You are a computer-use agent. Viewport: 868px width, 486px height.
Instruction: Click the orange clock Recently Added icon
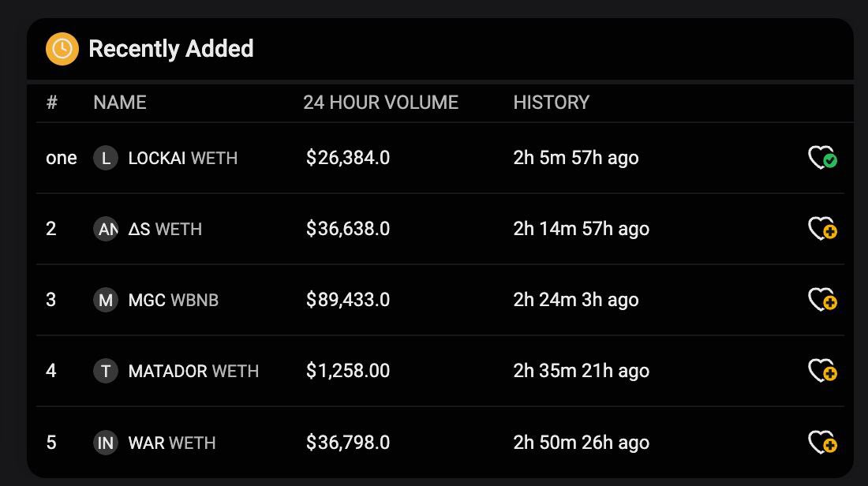tap(62, 49)
